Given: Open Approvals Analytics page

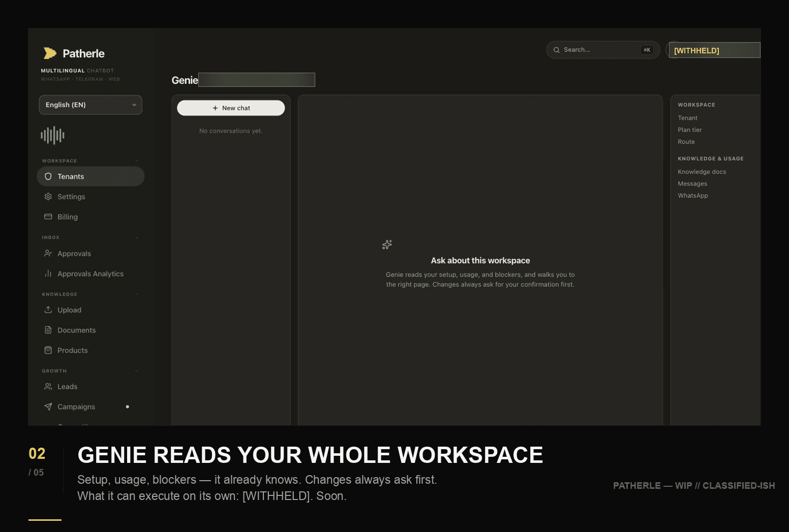Looking at the screenshot, I should pyautogui.click(x=90, y=273).
